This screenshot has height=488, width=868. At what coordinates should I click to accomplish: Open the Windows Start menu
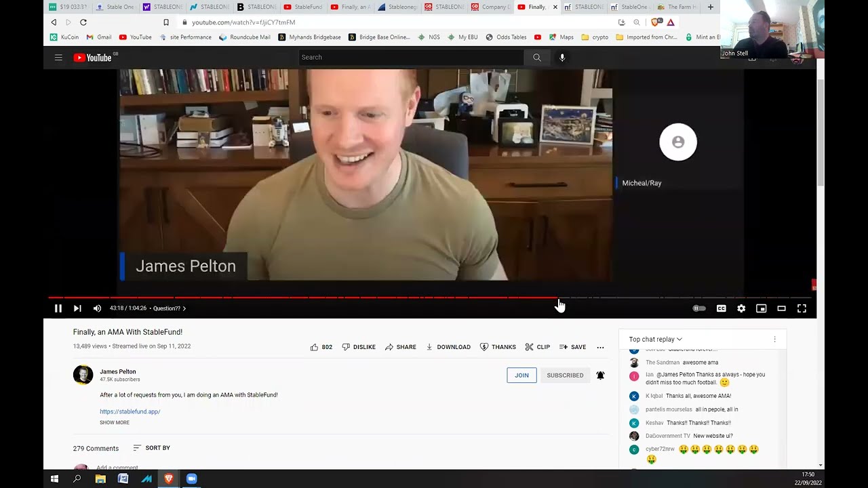coord(54,479)
